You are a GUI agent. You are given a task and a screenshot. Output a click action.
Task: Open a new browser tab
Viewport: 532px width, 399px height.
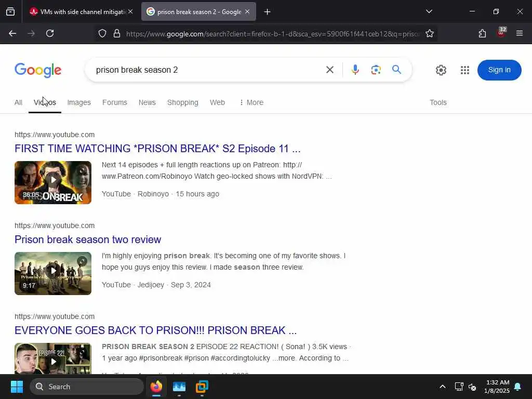[x=268, y=12]
